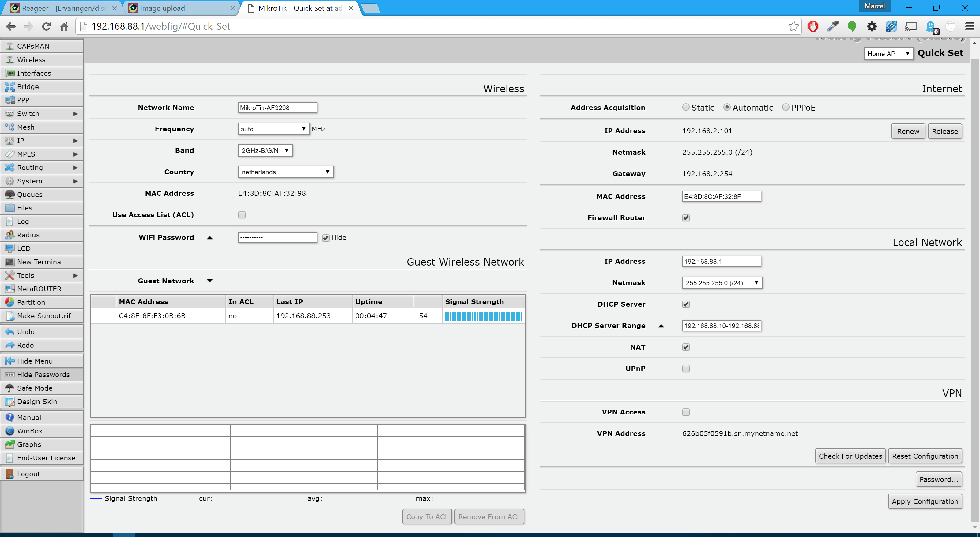
Task: Open Graphs page
Action: tap(42, 444)
